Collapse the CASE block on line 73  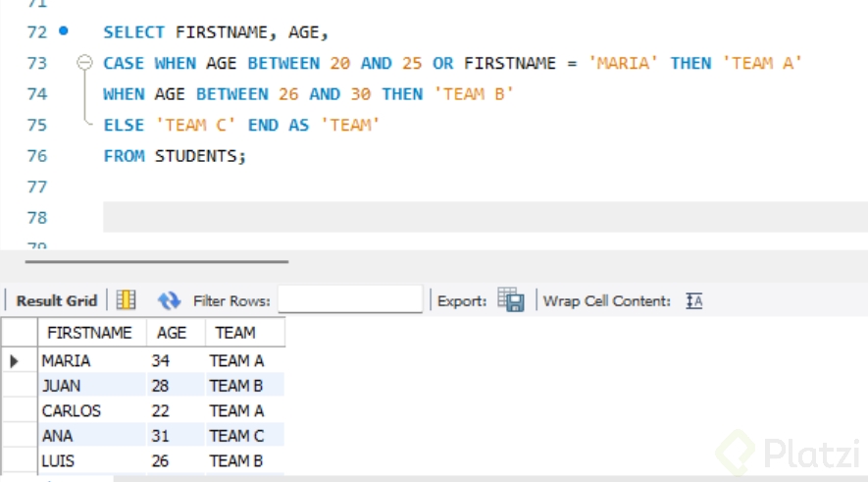[84, 63]
